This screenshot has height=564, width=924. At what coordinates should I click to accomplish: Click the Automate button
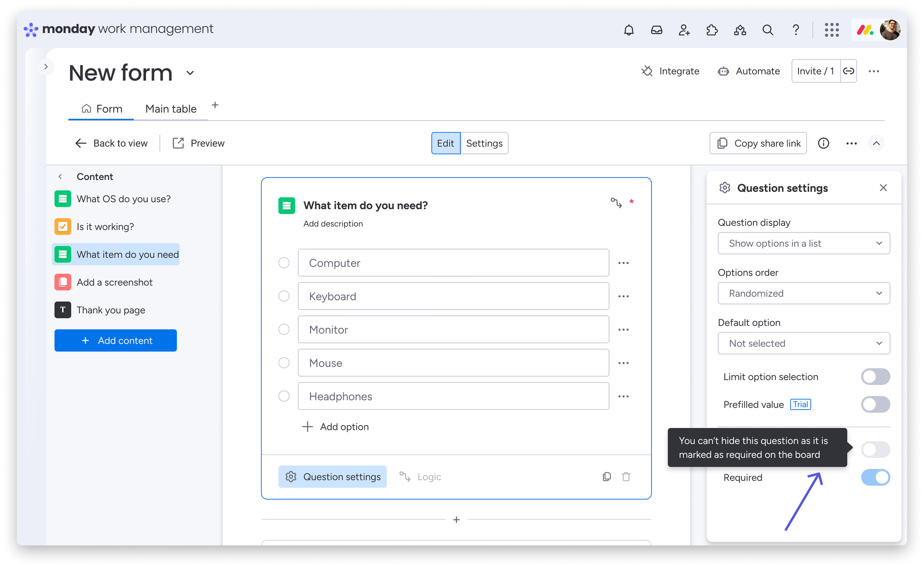click(x=748, y=71)
